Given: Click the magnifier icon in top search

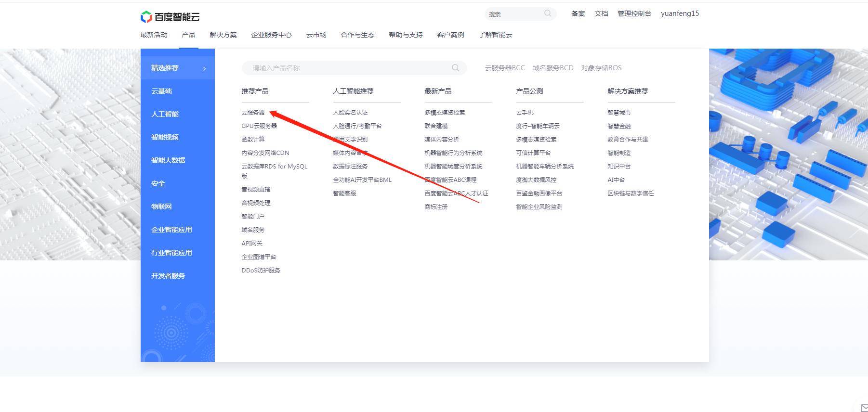Looking at the screenshot, I should coord(548,13).
